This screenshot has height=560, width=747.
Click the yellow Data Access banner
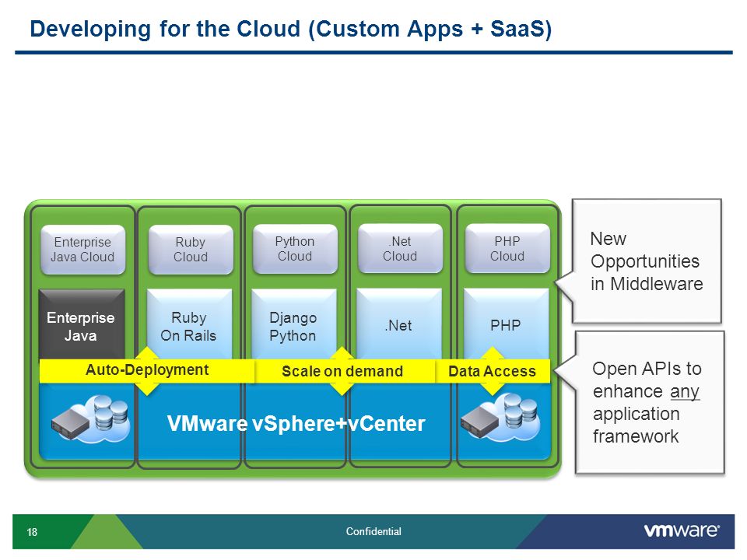pyautogui.click(x=493, y=371)
